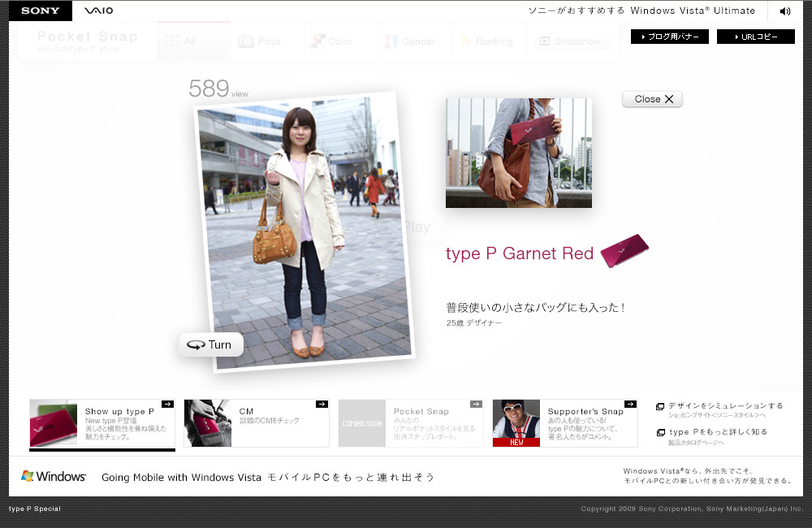Click the Pocket Snap title logo
812x528 pixels.
(88, 41)
